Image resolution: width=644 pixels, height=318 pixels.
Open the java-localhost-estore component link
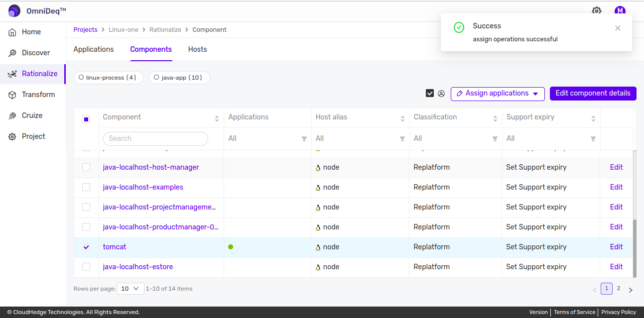tap(138, 267)
